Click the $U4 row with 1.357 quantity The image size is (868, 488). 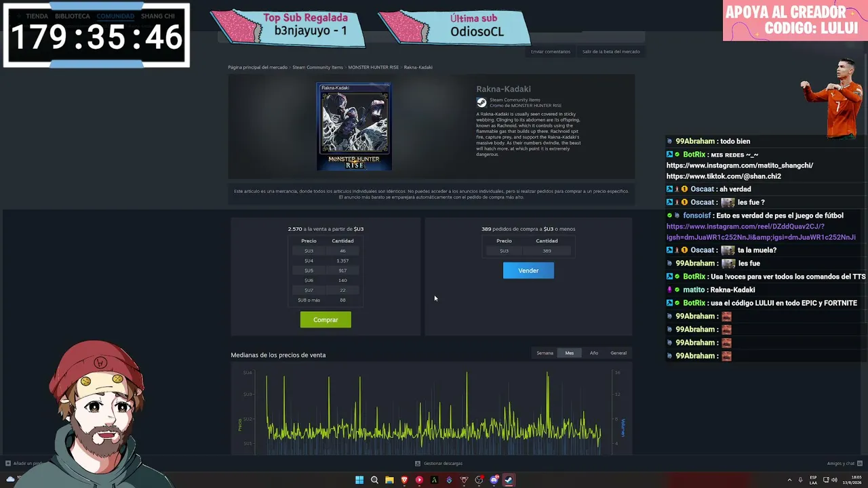[325, 261]
